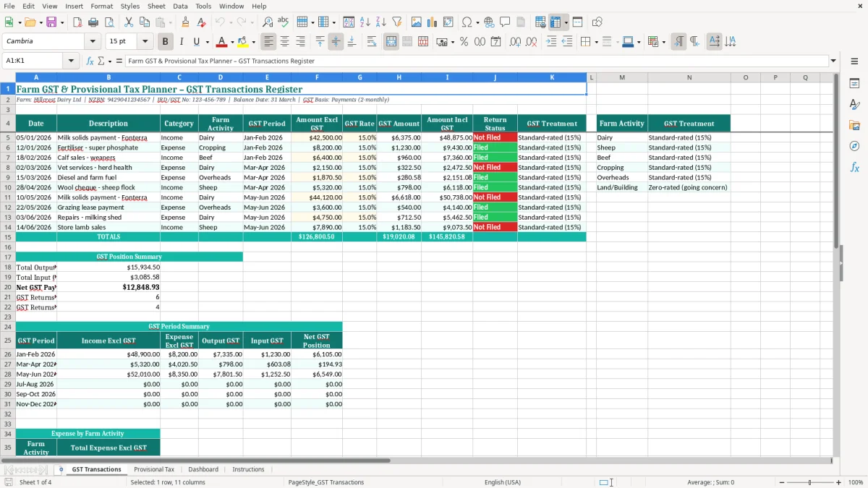Click the Insert Chart icon
868x488 pixels.
point(433,22)
